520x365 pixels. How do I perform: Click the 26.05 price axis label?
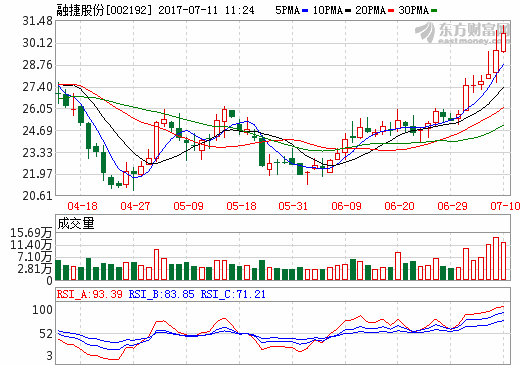click(x=38, y=109)
